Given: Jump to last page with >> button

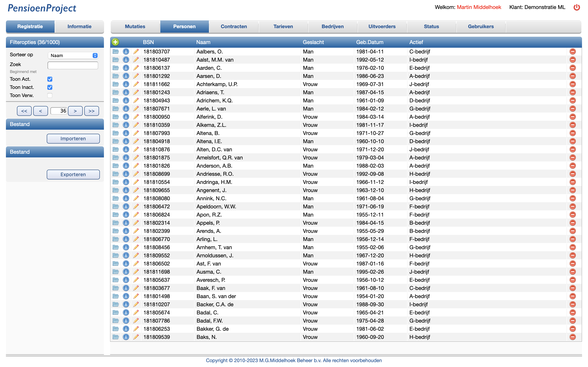Looking at the screenshot, I should [91, 111].
